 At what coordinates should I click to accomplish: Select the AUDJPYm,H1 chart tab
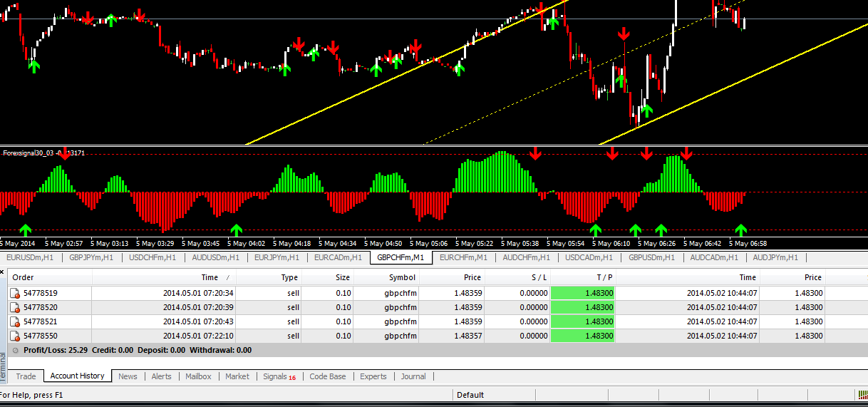[775, 257]
